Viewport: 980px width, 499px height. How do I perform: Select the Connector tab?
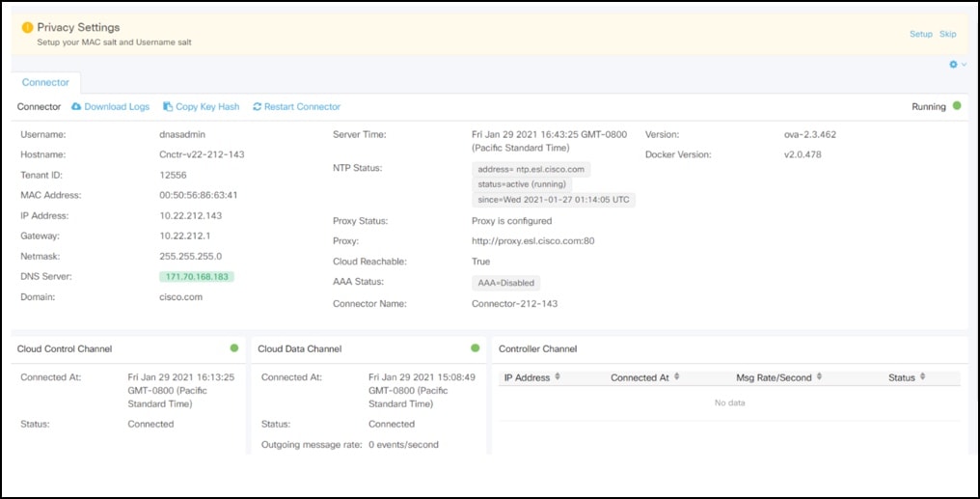pos(45,83)
